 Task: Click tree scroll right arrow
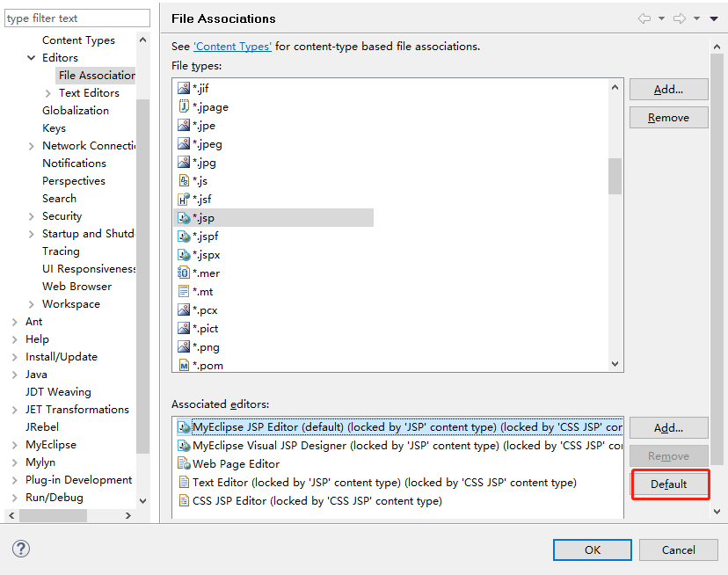coord(128,515)
